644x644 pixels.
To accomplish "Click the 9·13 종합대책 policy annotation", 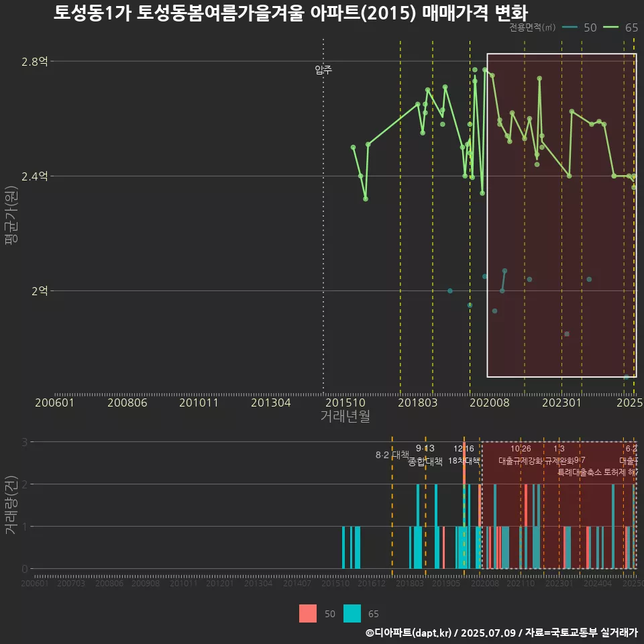I will (425, 455).
